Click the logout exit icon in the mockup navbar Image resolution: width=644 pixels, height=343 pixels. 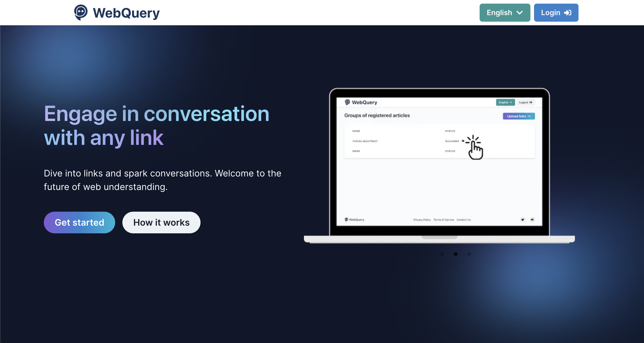pyautogui.click(x=531, y=102)
